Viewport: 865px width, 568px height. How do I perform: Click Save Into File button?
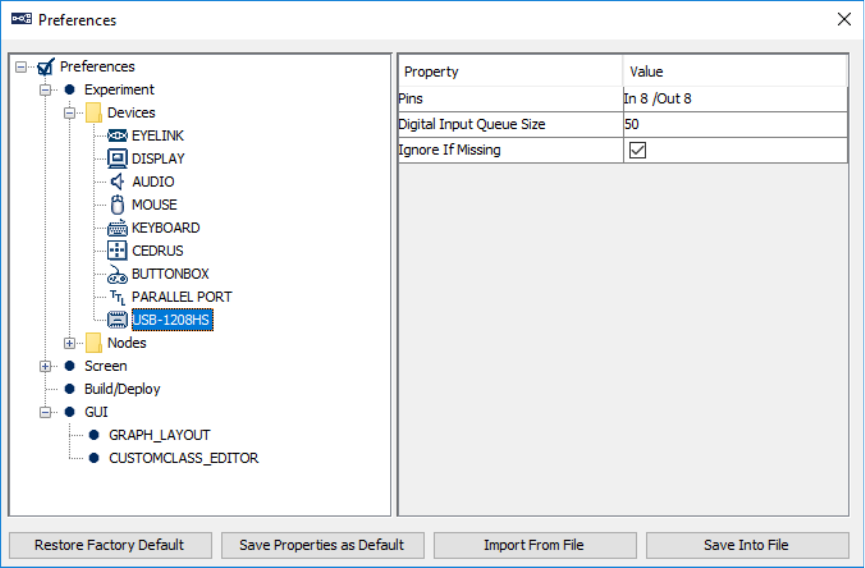747,545
